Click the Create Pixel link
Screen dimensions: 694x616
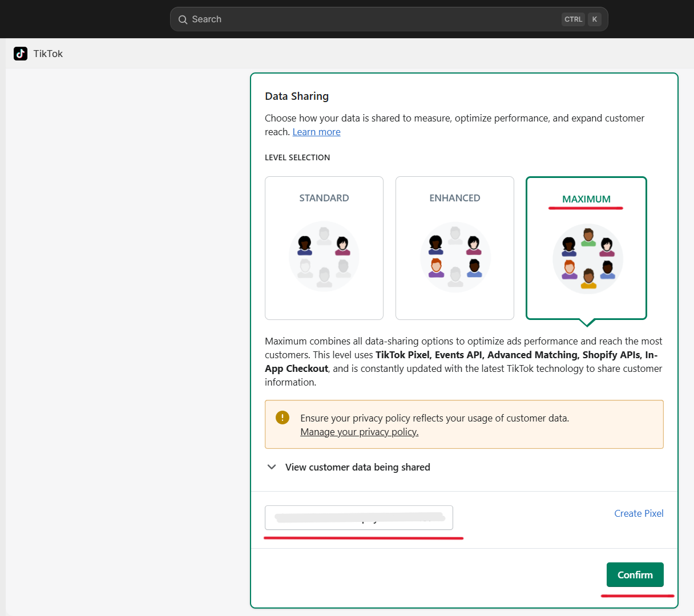639,513
